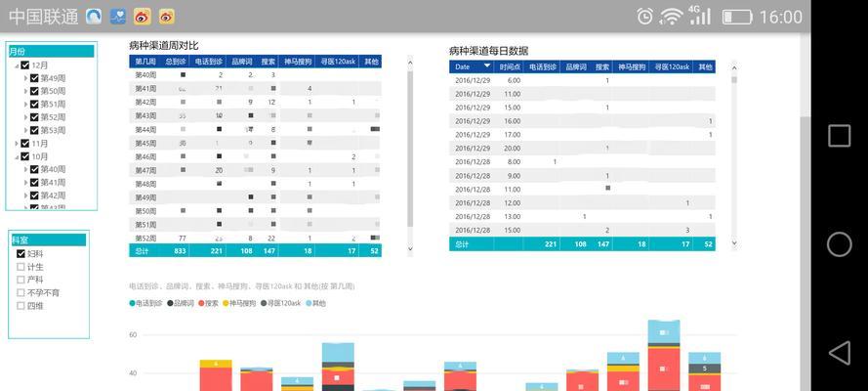868x391 pixels.
Task: Tap the Android back navigation triangle
Action: [840, 352]
